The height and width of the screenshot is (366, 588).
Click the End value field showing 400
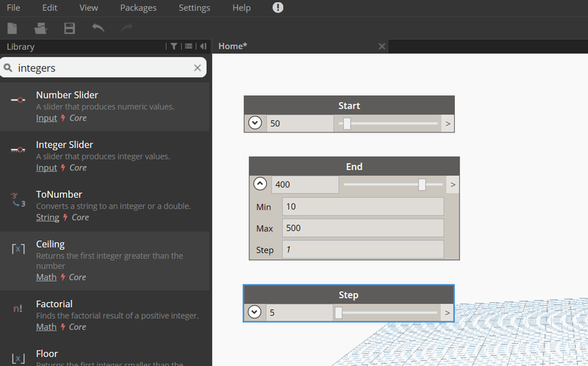point(305,184)
